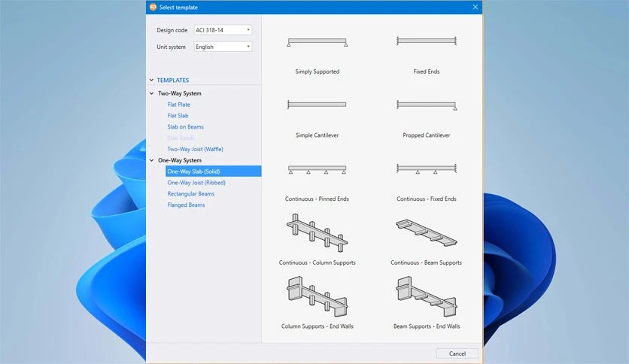Image resolution: width=629 pixels, height=364 pixels.
Task: Click the Propped Cantilever caption
Action: click(x=427, y=135)
